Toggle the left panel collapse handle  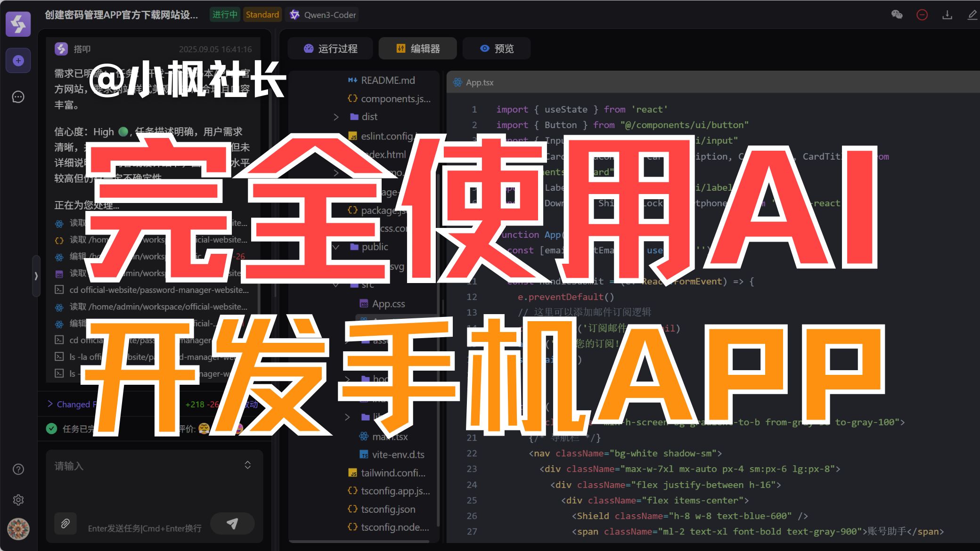coord(36,276)
